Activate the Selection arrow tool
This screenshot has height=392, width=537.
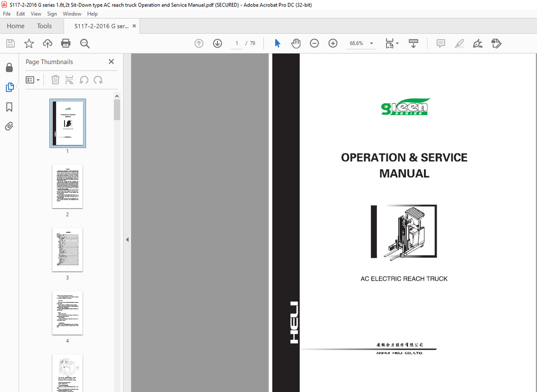[278, 43]
